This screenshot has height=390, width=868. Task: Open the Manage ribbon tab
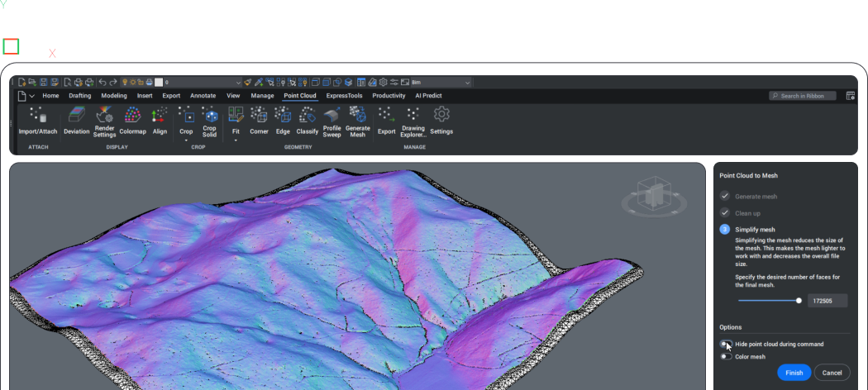tap(262, 96)
